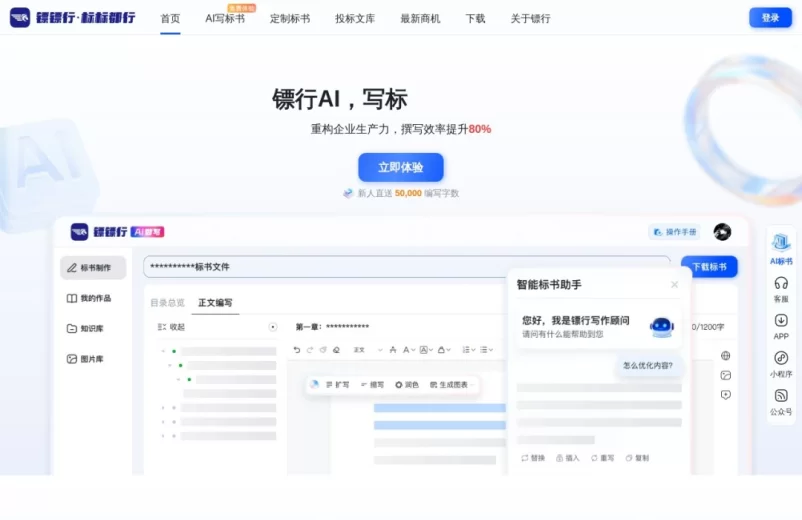Image resolution: width=802 pixels, height=520 pixels.
Task: Select 标书制作 in left sidebar
Action: click(93, 267)
